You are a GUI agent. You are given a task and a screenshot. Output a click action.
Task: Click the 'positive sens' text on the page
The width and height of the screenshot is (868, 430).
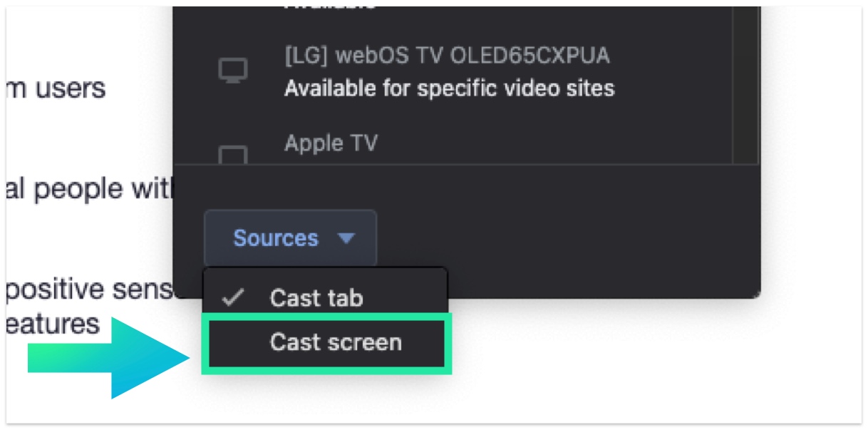tap(89, 290)
